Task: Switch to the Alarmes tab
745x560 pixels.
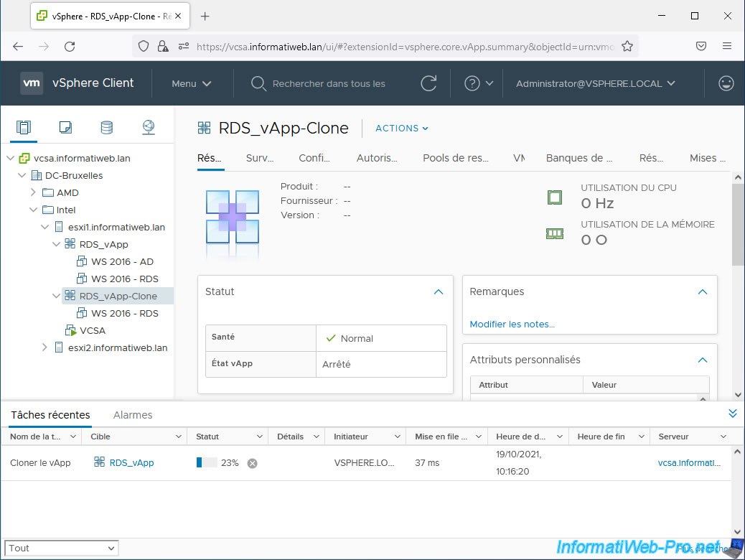Action: coord(133,415)
